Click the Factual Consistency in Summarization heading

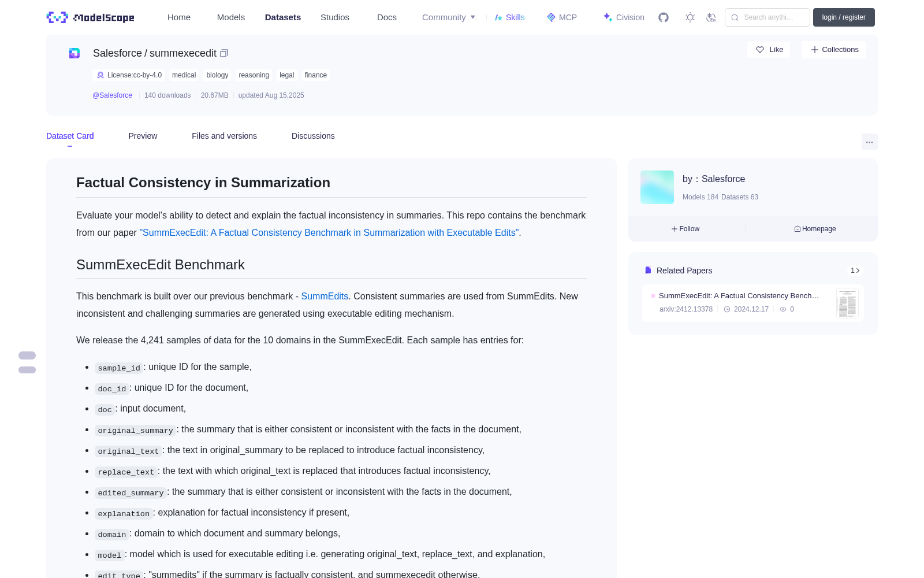(203, 183)
